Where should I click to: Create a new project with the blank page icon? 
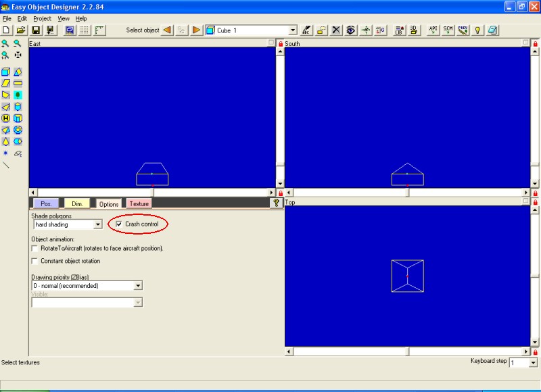[x=6, y=30]
